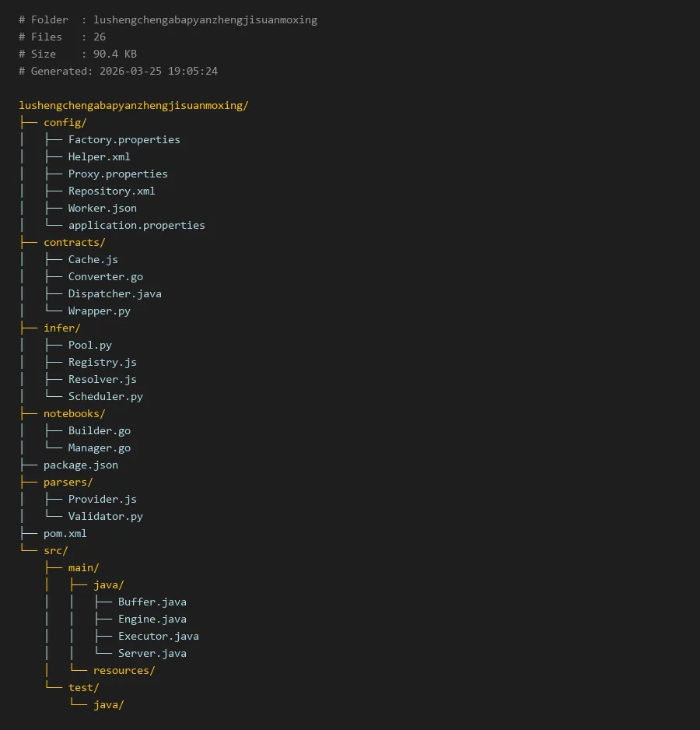
Task: Select the parsers/ folder
Action: (68, 482)
